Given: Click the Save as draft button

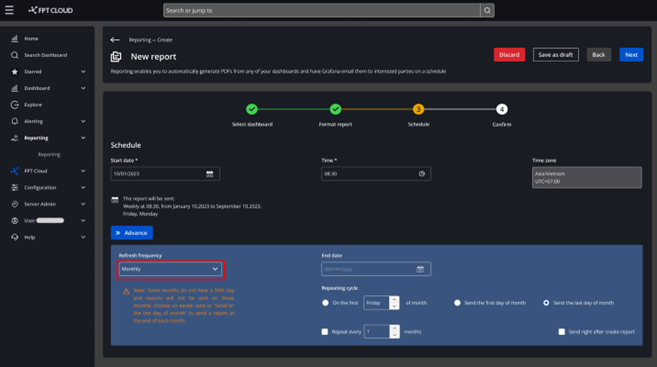Looking at the screenshot, I should (x=556, y=55).
